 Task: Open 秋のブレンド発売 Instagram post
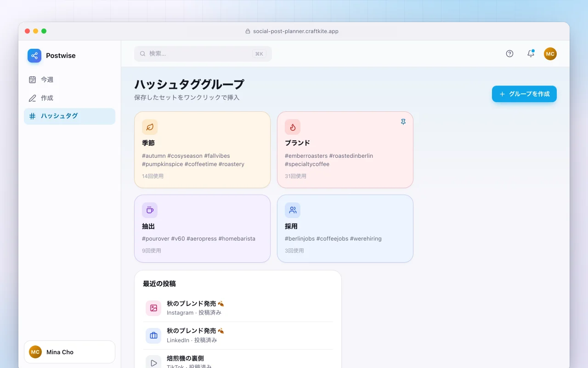[x=238, y=308]
